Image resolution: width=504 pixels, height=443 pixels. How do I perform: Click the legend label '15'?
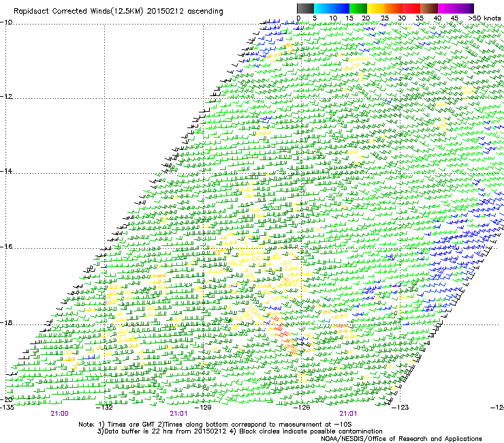(349, 18)
